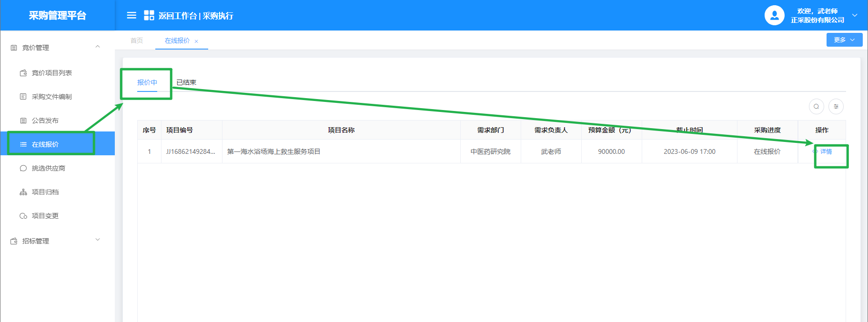Click the 挑选供应商 sidebar icon
The width and height of the screenshot is (868, 322).
23,168
